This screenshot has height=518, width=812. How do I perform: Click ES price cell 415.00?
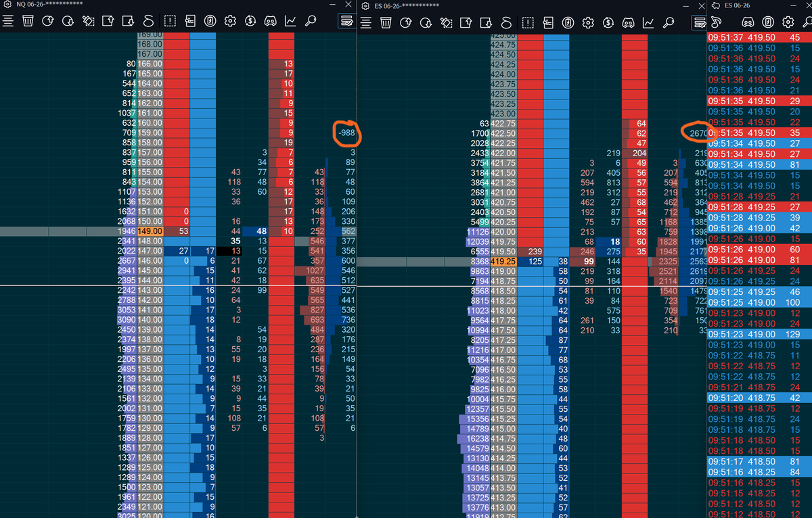click(x=503, y=428)
